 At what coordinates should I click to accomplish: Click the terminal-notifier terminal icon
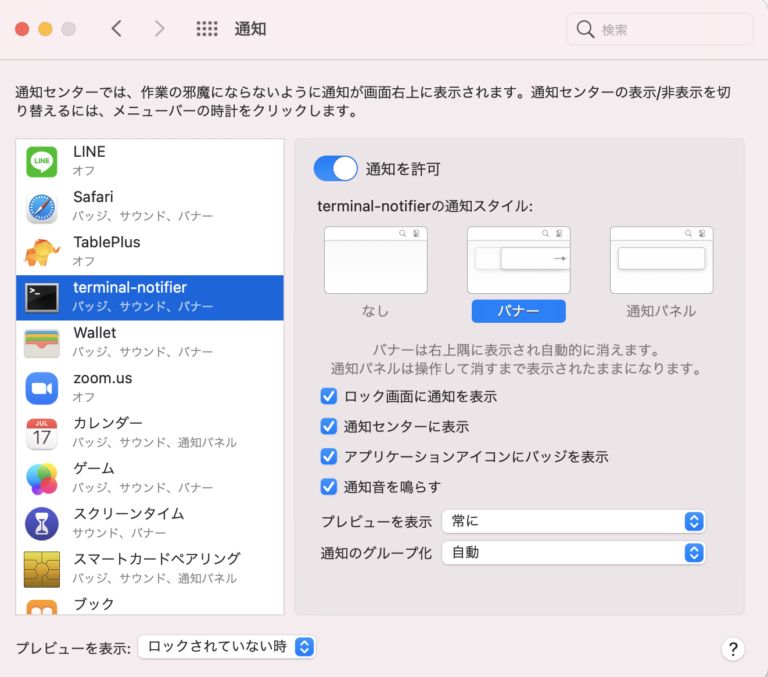pyautogui.click(x=42, y=297)
